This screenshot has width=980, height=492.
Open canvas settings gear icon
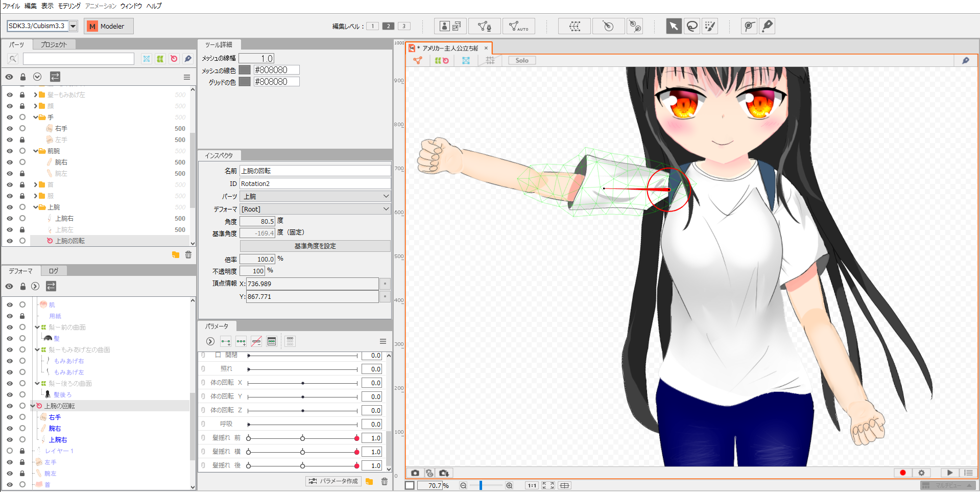[922, 473]
